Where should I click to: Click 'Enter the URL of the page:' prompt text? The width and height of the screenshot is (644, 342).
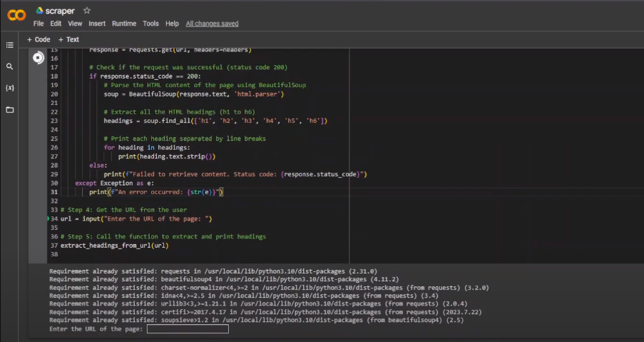96,329
